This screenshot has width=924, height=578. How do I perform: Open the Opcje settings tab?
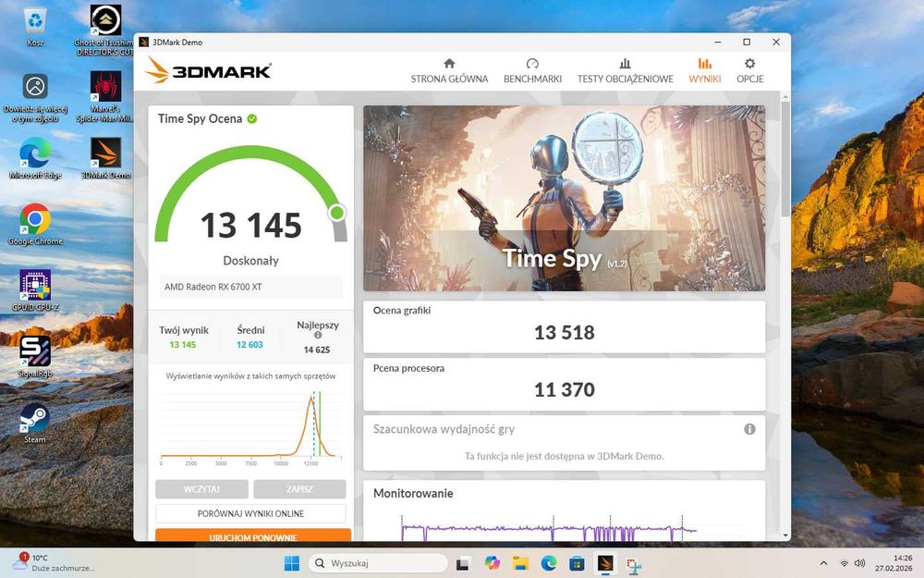click(x=749, y=71)
